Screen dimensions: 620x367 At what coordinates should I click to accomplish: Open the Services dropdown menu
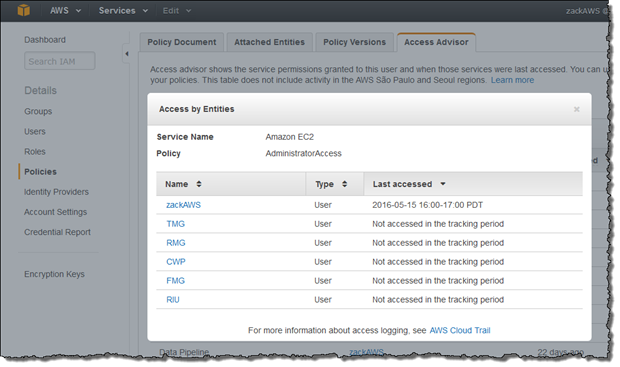pos(123,11)
